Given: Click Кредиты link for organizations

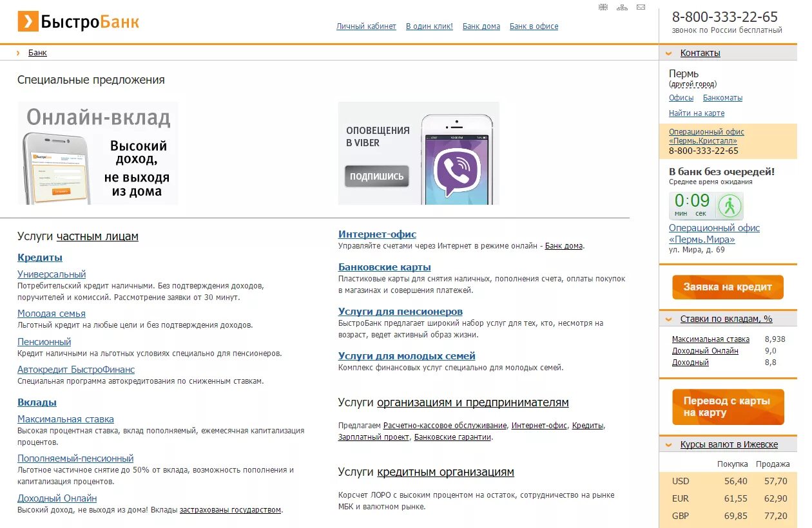Looking at the screenshot, I should [x=588, y=426].
